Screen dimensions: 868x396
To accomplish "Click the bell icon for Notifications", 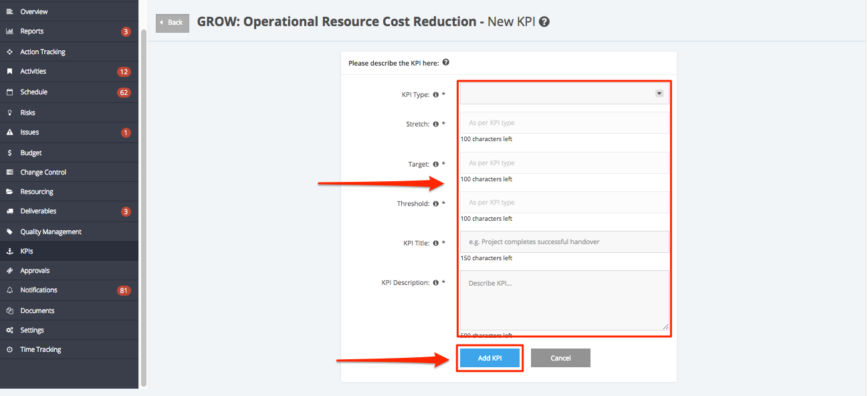I will click(x=9, y=290).
